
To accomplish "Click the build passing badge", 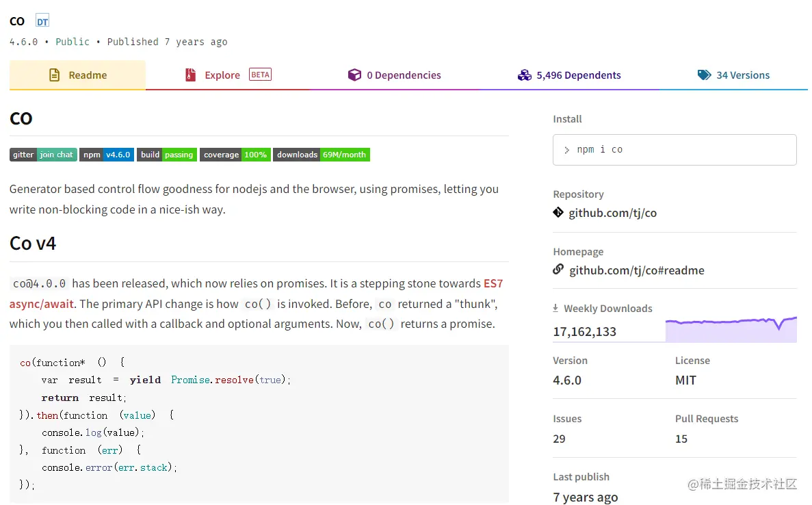I will pyautogui.click(x=167, y=155).
